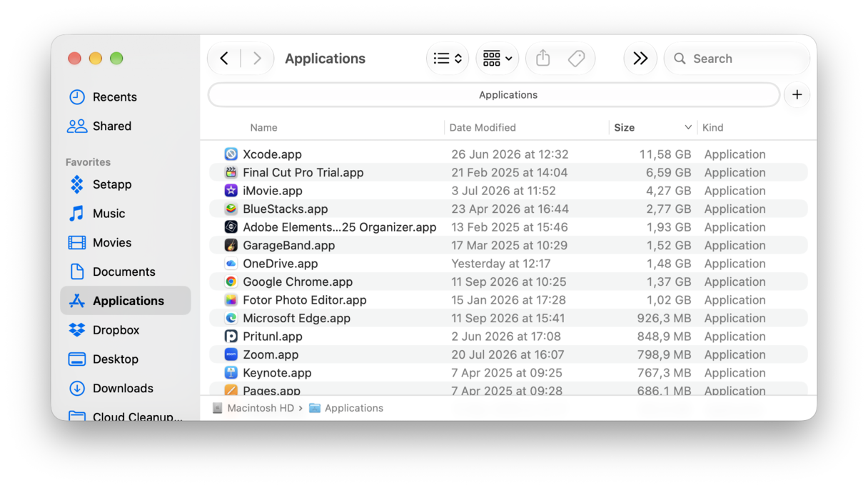Select the Pritunl.app file name

point(273,337)
